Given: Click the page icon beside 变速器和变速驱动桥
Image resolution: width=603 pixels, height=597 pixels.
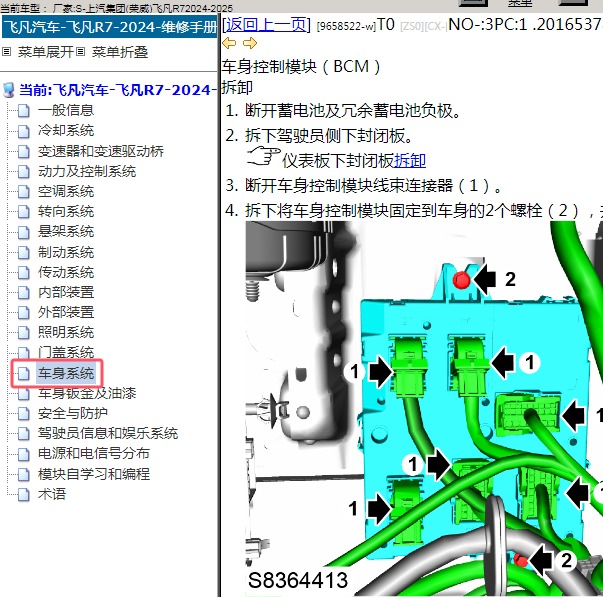Looking at the screenshot, I should click(x=24, y=152).
